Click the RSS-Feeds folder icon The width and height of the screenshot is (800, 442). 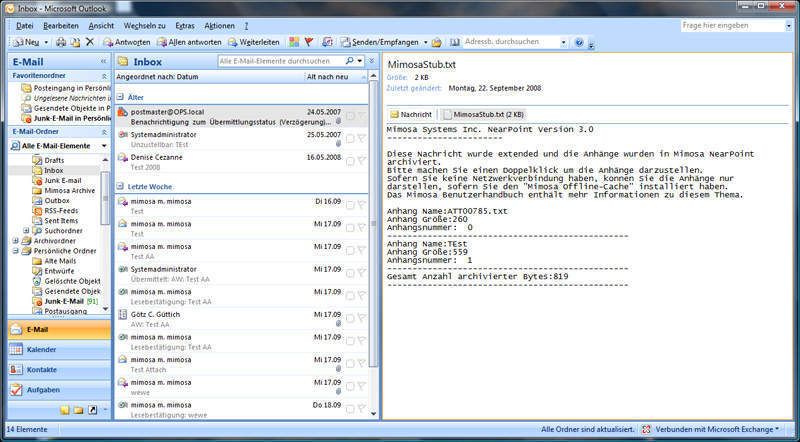pyautogui.click(x=37, y=210)
